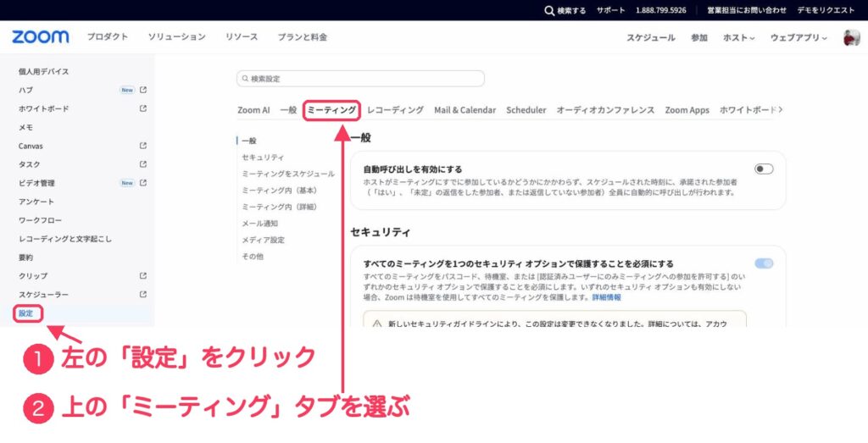Screen dimensions: 868x443
Task: Jump to ミーティング内（基本） section
Action: (279, 191)
